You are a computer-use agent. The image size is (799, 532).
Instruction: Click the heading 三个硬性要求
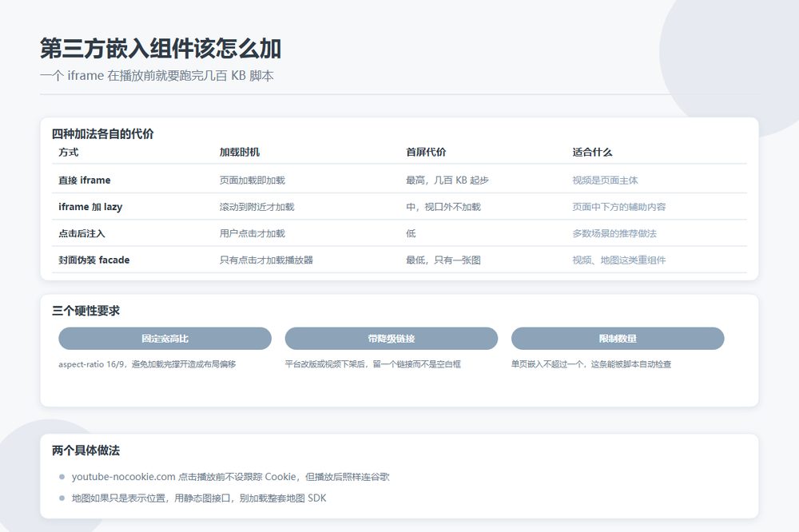point(85,311)
